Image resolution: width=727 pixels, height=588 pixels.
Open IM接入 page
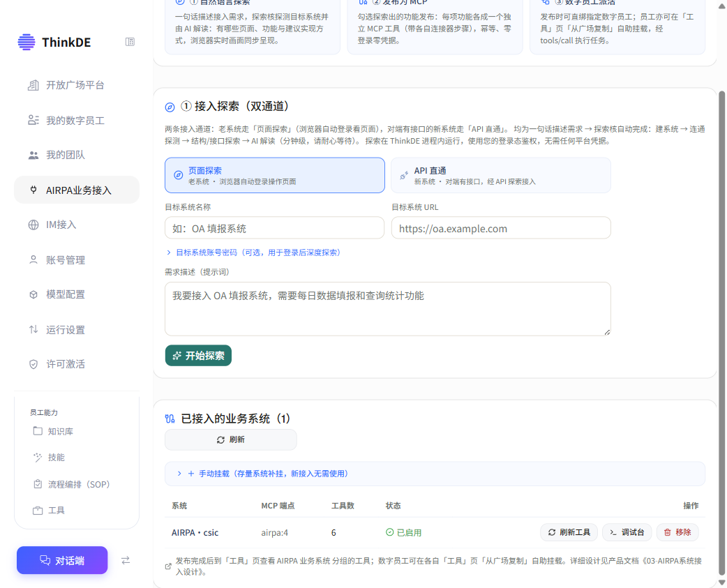[x=77, y=225]
